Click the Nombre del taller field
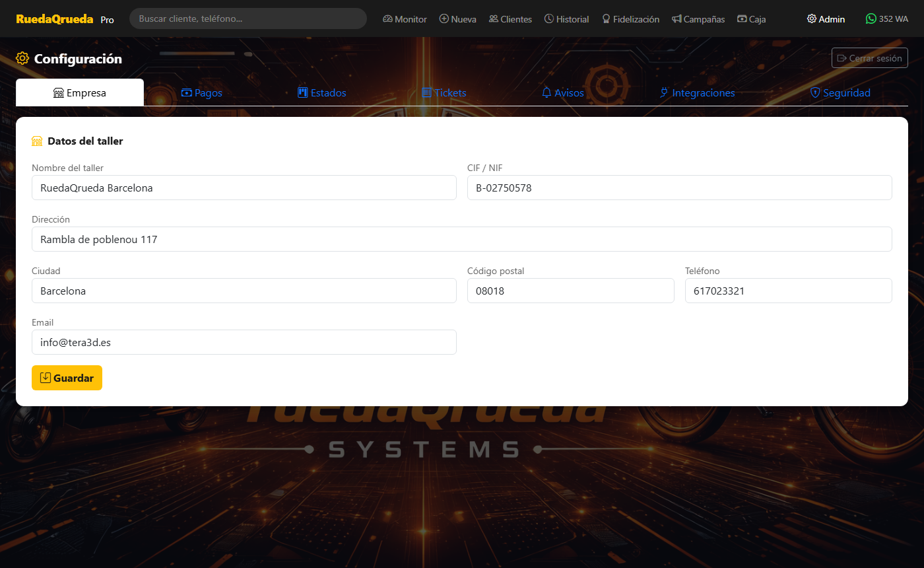The image size is (924, 568). [x=244, y=188]
